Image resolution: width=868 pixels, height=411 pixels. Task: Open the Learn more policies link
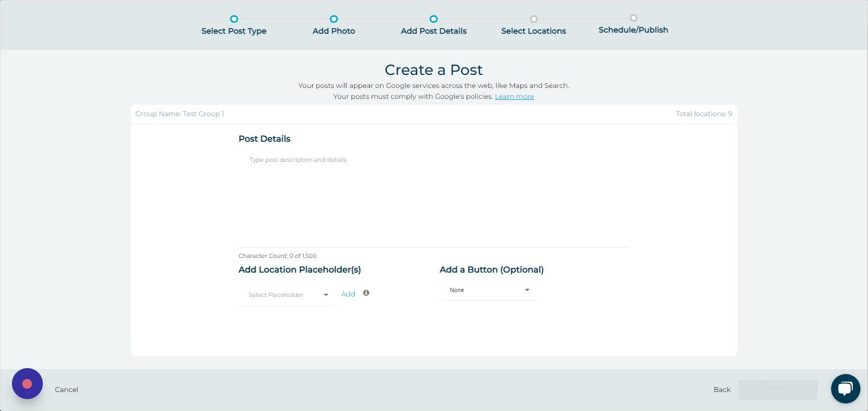514,97
